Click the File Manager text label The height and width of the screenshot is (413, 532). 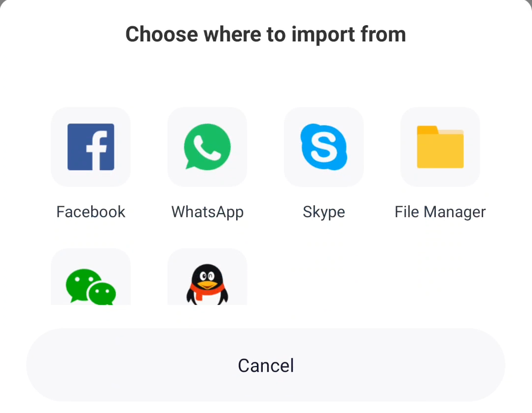point(440,212)
